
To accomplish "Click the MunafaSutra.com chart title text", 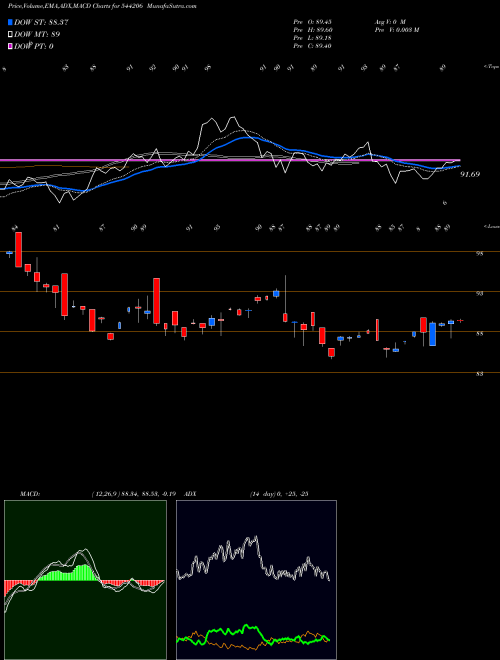I will pos(173,7).
